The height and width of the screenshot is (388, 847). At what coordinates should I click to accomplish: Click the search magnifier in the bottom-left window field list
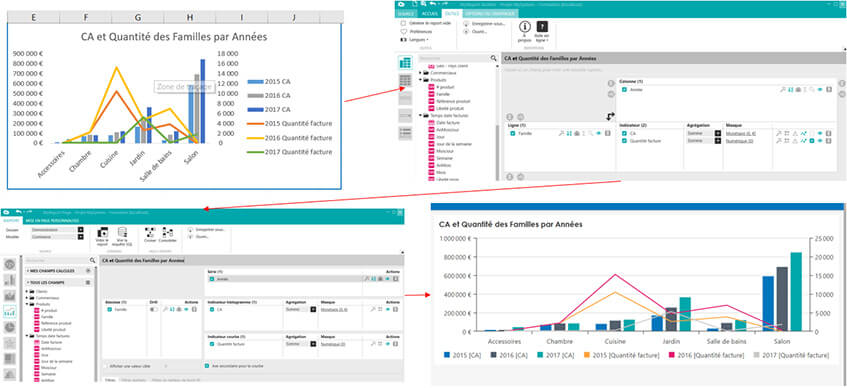point(92,260)
